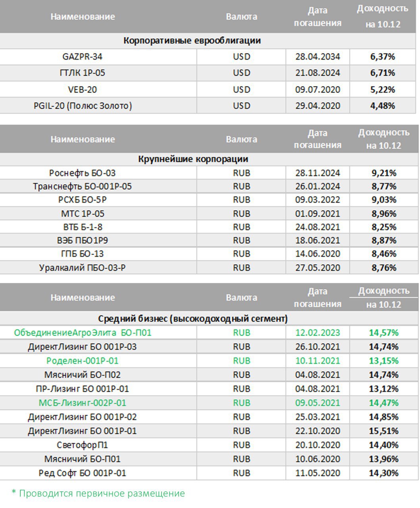The height and width of the screenshot is (508, 420).
Task: Select the Крупнейшие корпорации section header
Action: pyautogui.click(x=193, y=159)
